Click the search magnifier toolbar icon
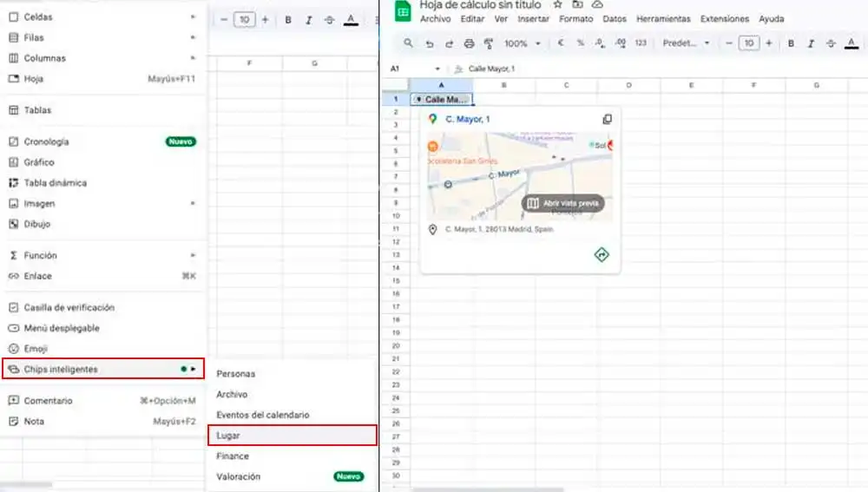 coord(408,43)
